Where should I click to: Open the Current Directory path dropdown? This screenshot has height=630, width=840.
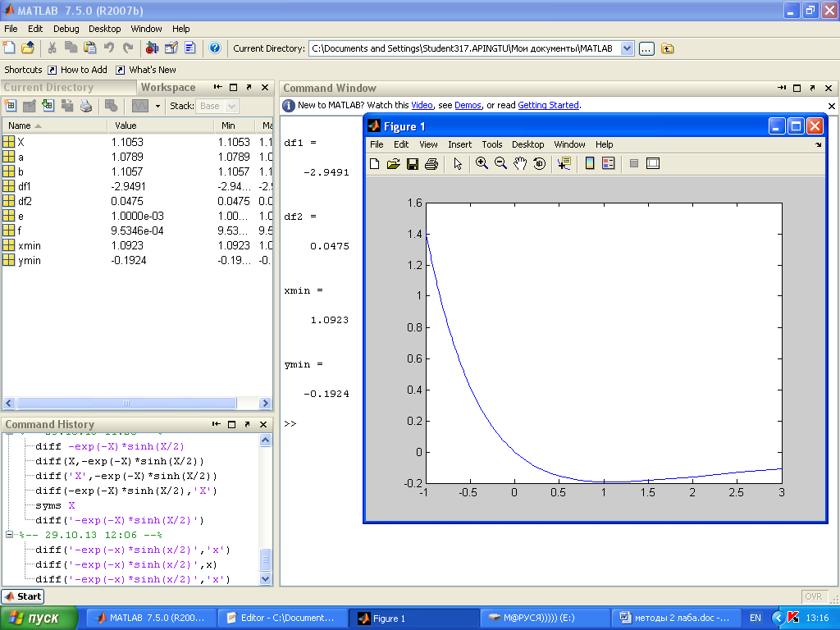628,48
